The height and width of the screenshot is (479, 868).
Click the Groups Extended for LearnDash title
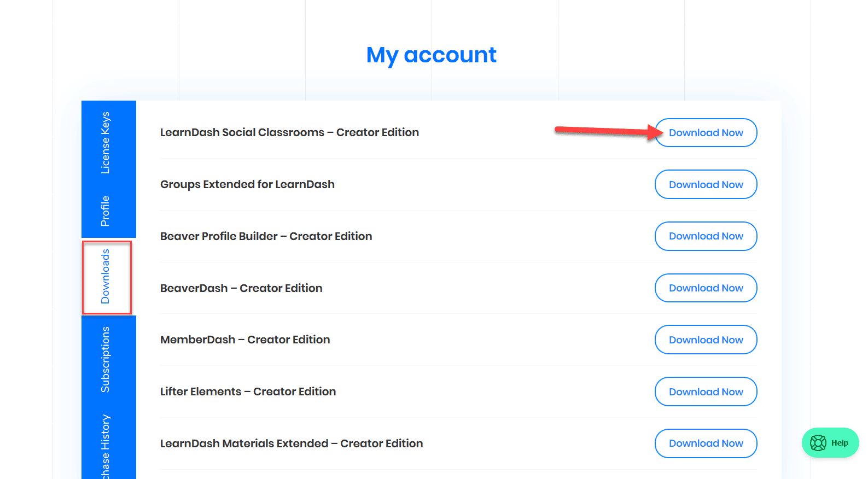247,184
